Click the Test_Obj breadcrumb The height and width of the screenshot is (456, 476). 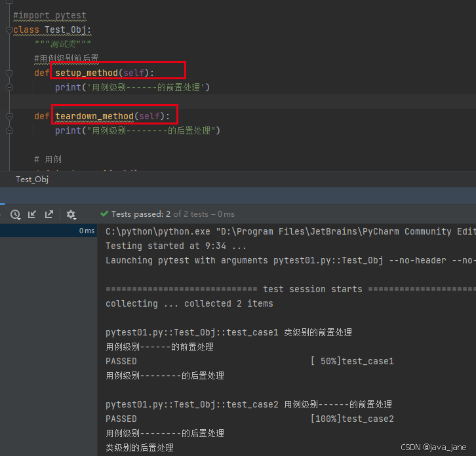click(x=32, y=180)
